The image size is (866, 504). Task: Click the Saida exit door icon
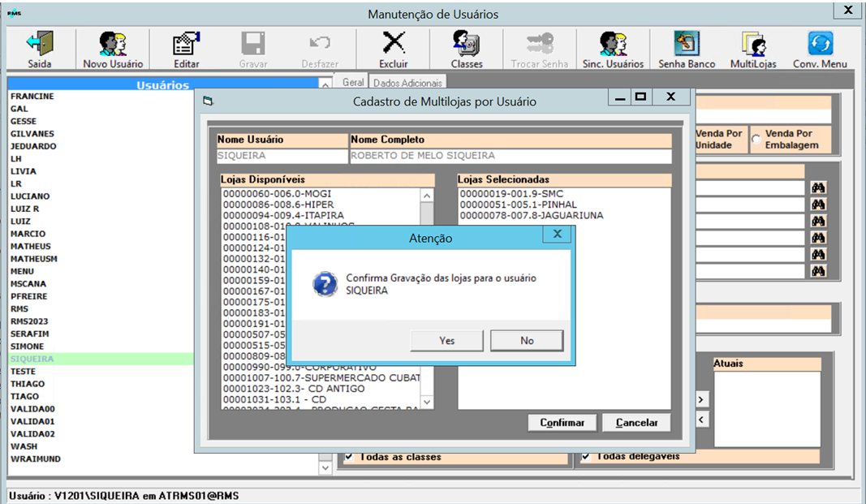pyautogui.click(x=40, y=43)
